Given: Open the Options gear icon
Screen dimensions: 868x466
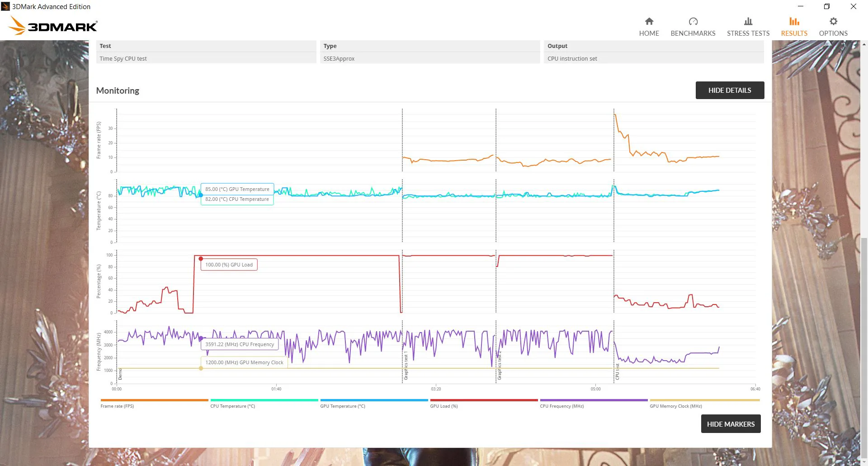Looking at the screenshot, I should [833, 21].
